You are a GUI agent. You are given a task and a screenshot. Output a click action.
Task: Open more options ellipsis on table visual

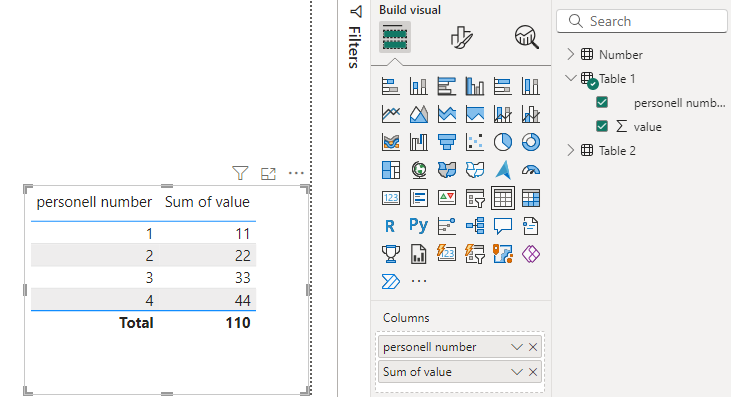coord(296,173)
